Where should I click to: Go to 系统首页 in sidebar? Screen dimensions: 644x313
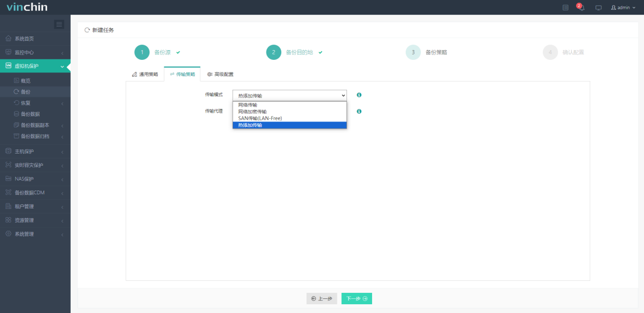pos(35,39)
